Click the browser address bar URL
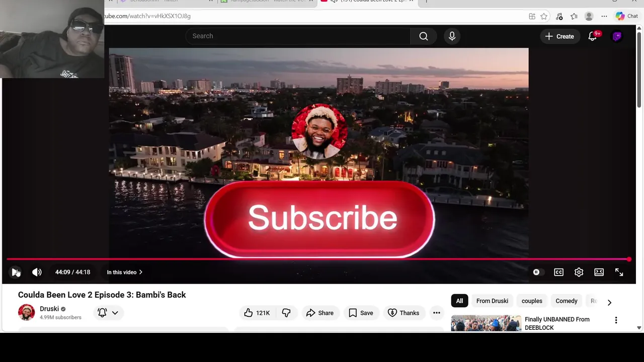Screen dimensions: 644x362 click(147, 16)
